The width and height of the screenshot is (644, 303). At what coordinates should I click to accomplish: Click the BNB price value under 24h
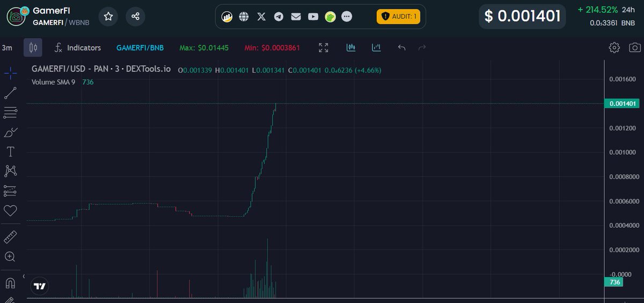coord(612,23)
